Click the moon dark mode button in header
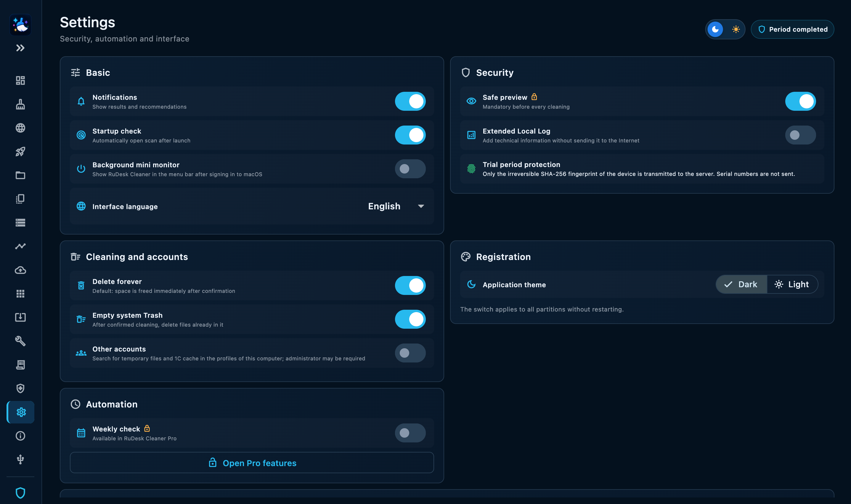 [715, 29]
